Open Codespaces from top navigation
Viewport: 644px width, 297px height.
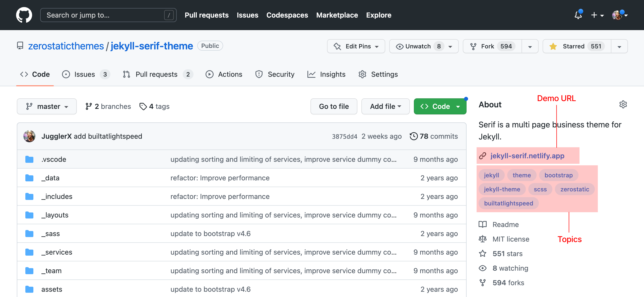click(x=287, y=15)
